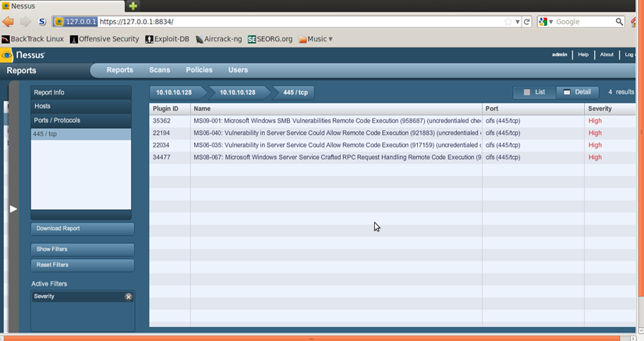Open the BackTrack Linux bookmark
This screenshot has width=644, height=341.
tap(33, 39)
